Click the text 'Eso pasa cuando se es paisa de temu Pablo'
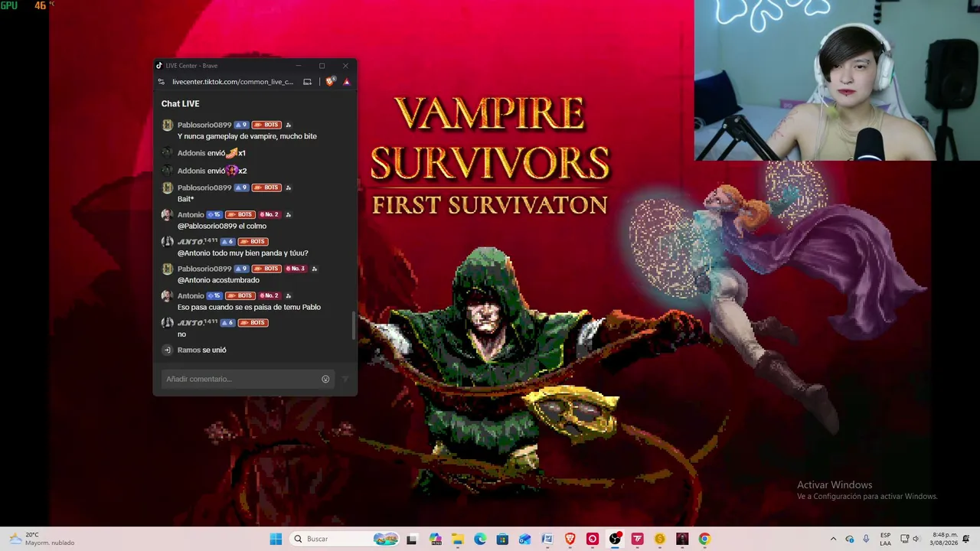980x551 pixels. click(249, 307)
